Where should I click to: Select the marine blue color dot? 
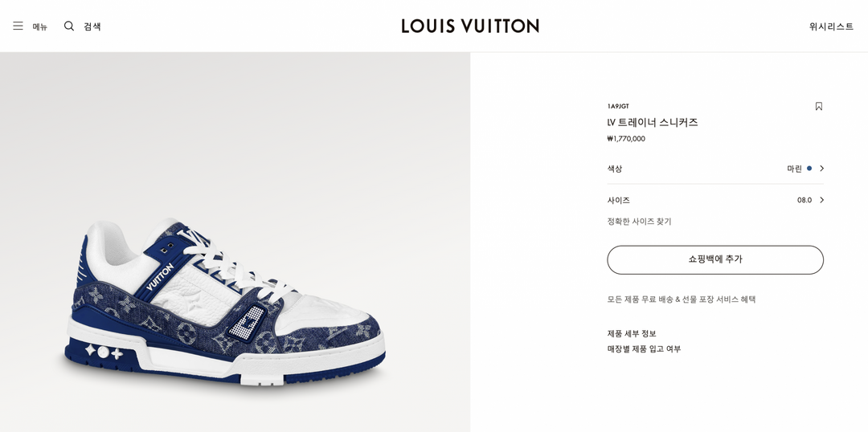[x=809, y=168]
